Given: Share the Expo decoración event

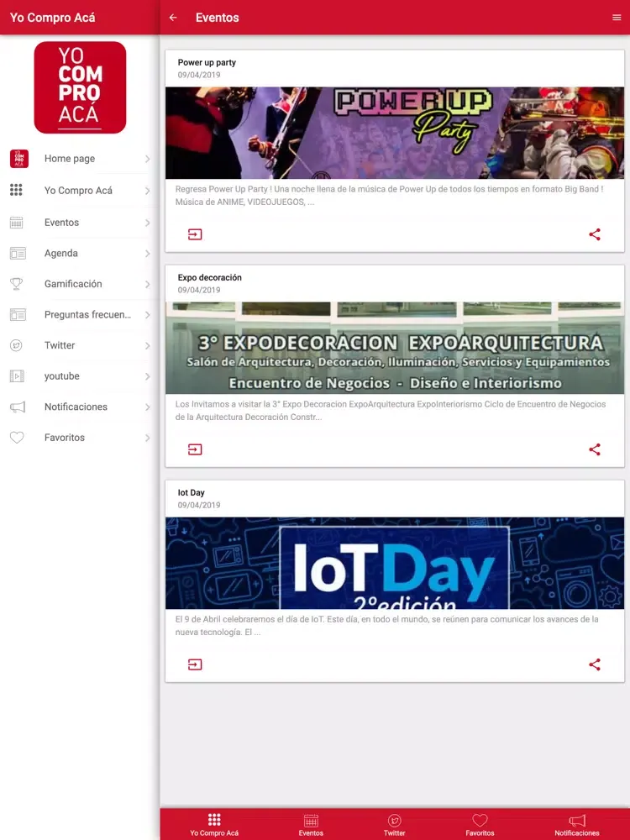Looking at the screenshot, I should pos(595,449).
